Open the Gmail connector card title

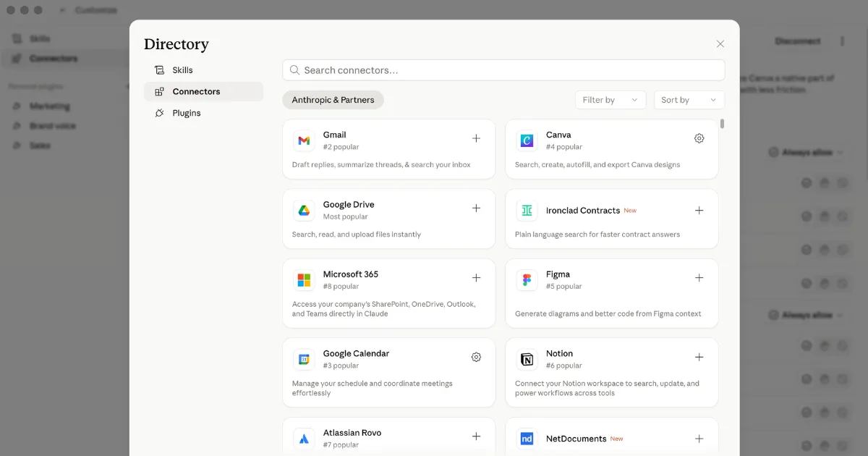click(334, 135)
